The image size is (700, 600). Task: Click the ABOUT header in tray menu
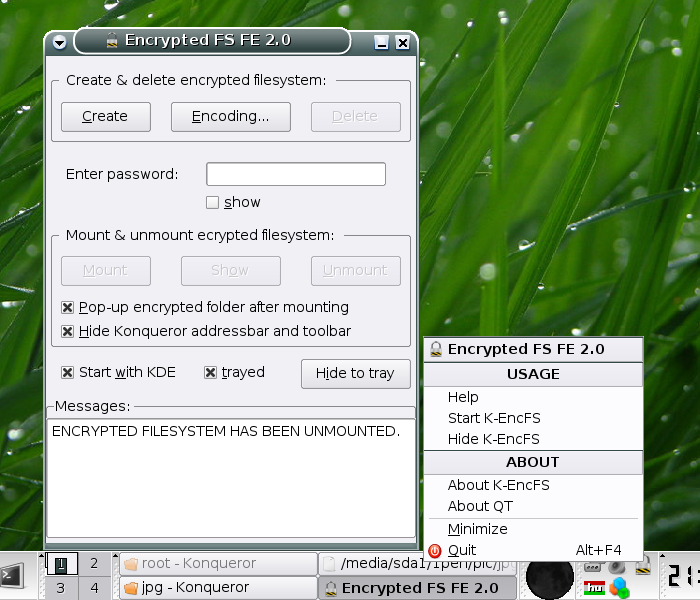533,462
